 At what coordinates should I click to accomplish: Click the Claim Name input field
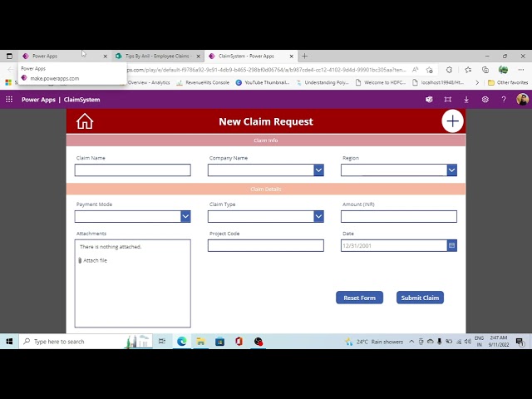(133, 170)
